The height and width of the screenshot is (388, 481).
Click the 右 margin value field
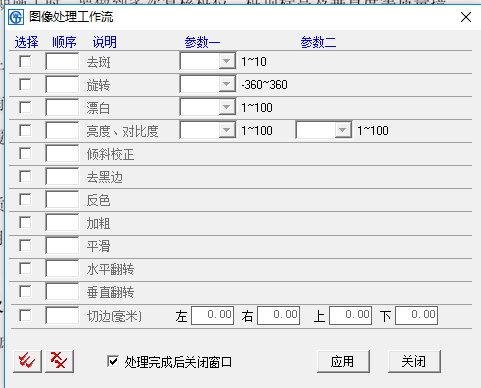coord(279,315)
